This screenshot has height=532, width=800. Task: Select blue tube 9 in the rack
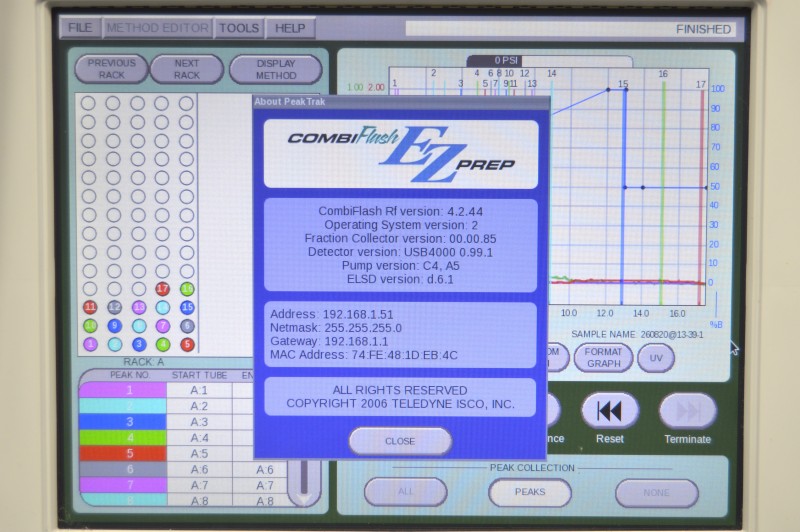point(115,325)
